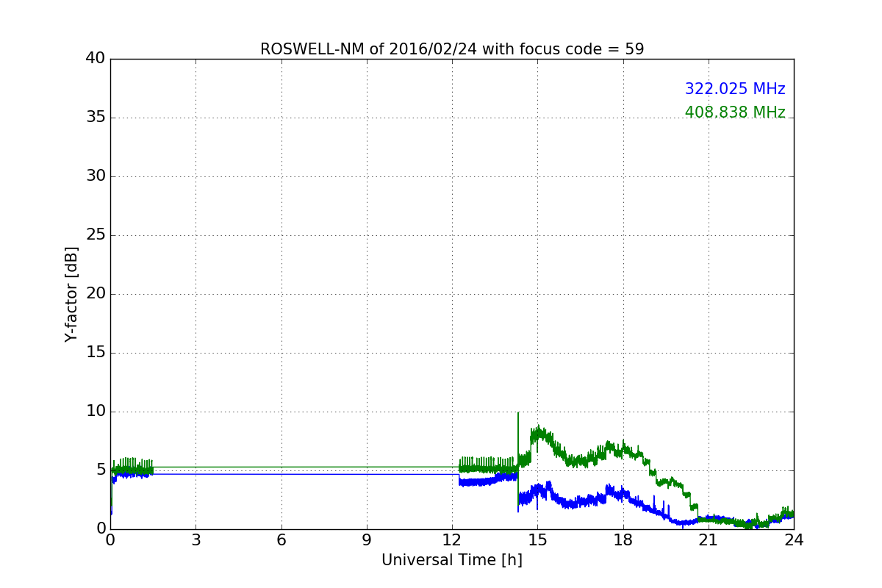Click the y-axis tick label 40
Screen dimensions: 882x588
pyautogui.click(x=96, y=59)
